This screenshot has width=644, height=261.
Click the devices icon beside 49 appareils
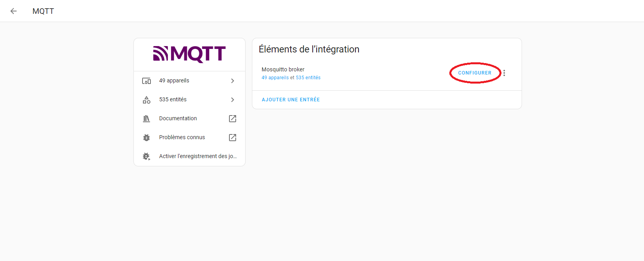click(146, 81)
